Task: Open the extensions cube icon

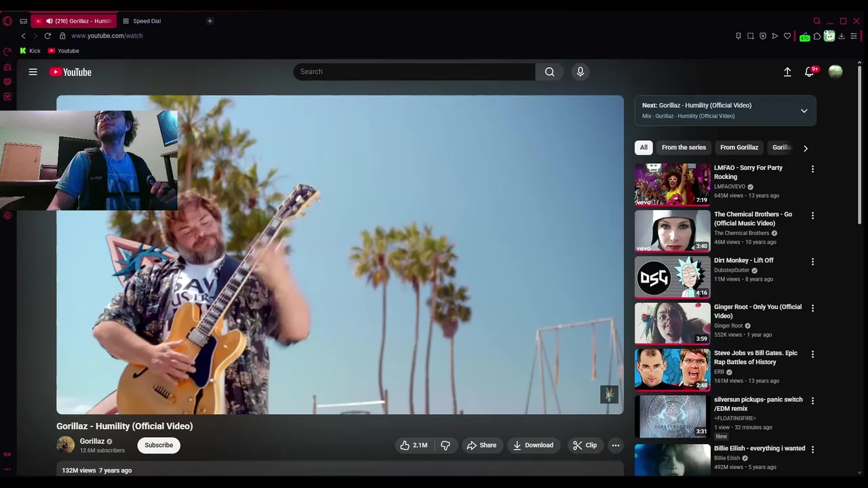Action: pos(817,36)
